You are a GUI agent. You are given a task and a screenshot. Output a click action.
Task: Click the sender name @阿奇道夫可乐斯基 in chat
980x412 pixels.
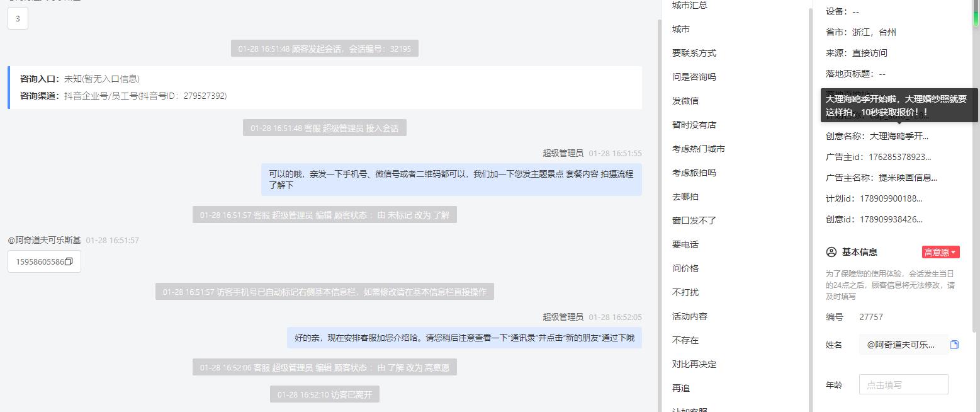pos(45,240)
